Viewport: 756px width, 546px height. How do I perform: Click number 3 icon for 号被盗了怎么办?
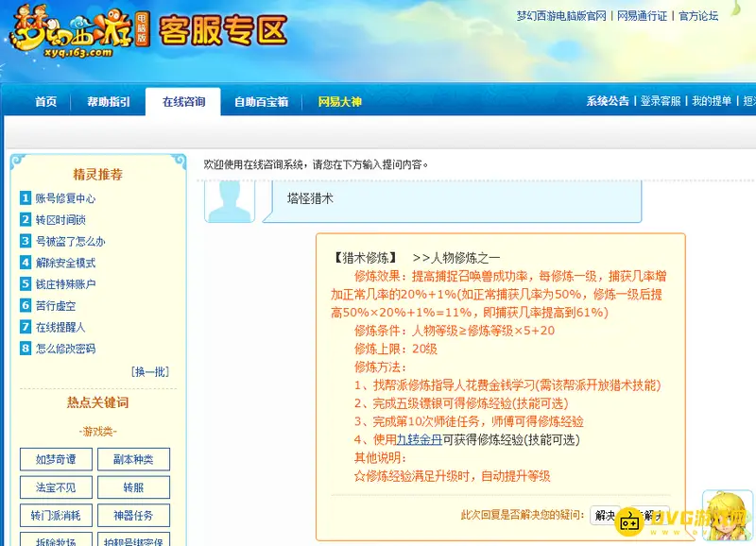point(26,241)
